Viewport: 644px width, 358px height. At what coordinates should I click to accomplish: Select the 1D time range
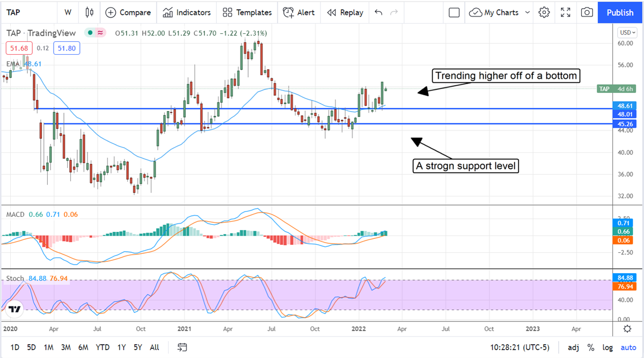tap(15, 347)
